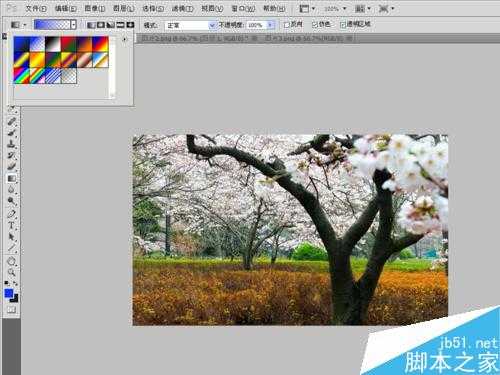Screen dimensions: 500x375
Task: Select the Dodge tool
Action: click(x=12, y=201)
